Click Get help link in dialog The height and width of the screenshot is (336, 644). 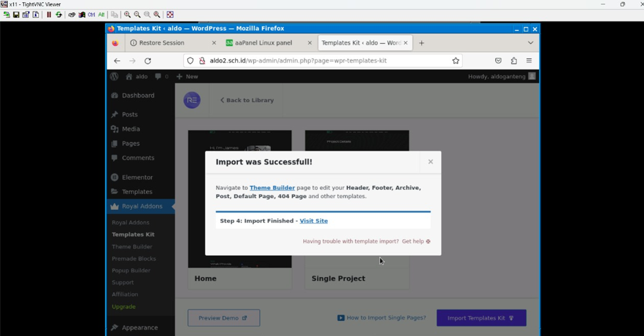click(416, 241)
